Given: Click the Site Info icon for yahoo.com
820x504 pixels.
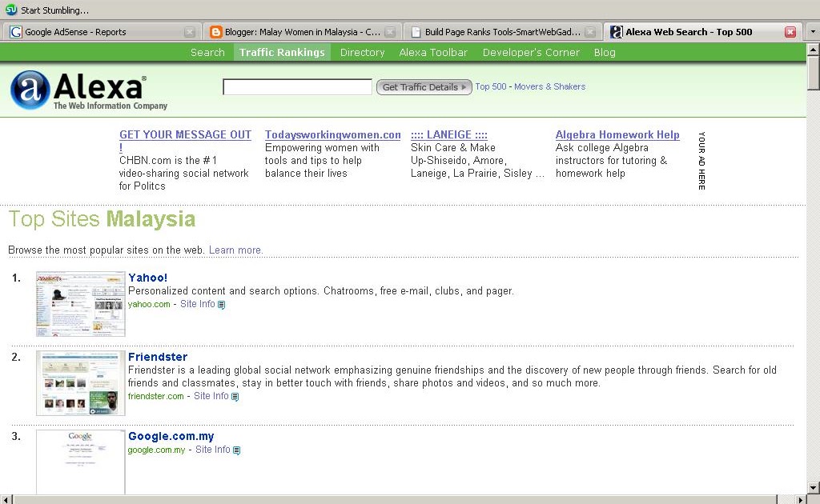Looking at the screenshot, I should pos(221,305).
